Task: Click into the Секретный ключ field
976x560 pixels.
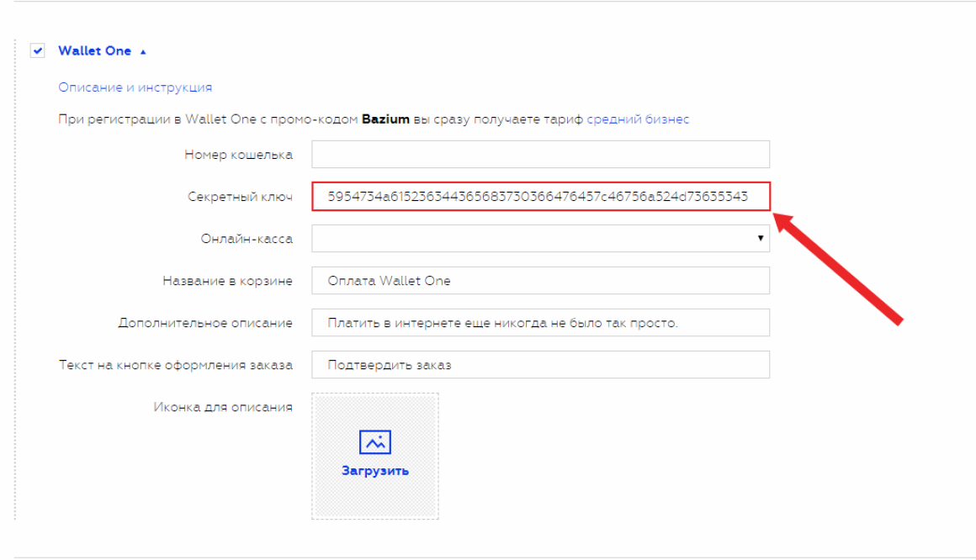Action: tap(540, 197)
